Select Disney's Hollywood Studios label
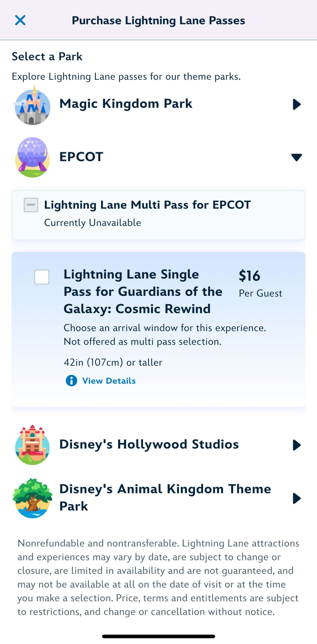 pos(149,444)
